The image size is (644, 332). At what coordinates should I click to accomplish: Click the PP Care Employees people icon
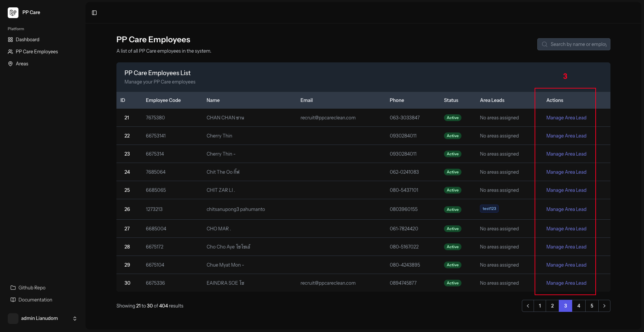tap(10, 52)
